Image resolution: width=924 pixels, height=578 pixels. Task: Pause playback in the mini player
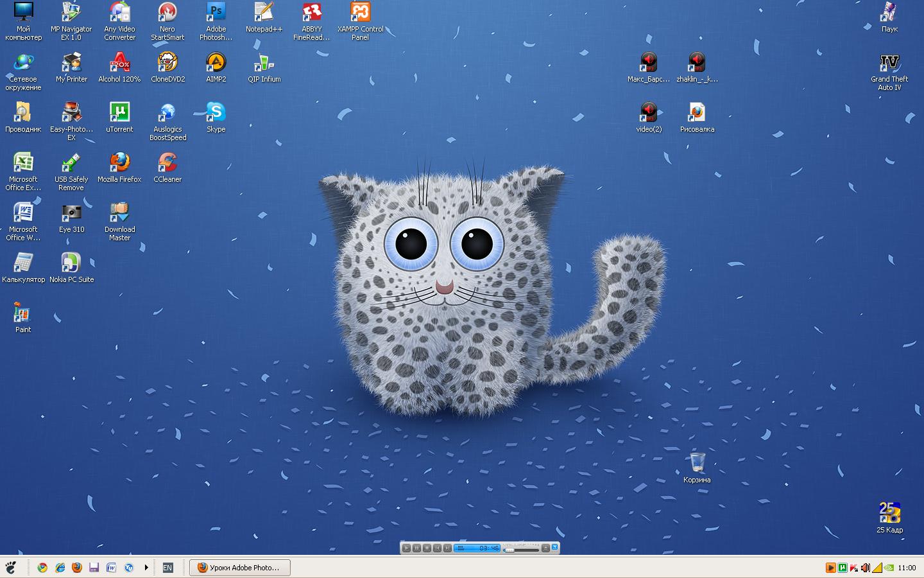tap(416, 548)
